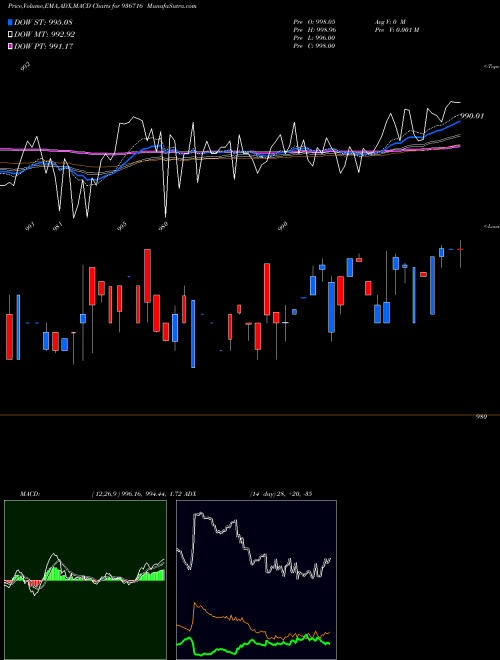Image resolution: width=500 pixels, height=660 pixels.
Task: Click the 990.01 price label on EMA chart
Action: [x=472, y=116]
